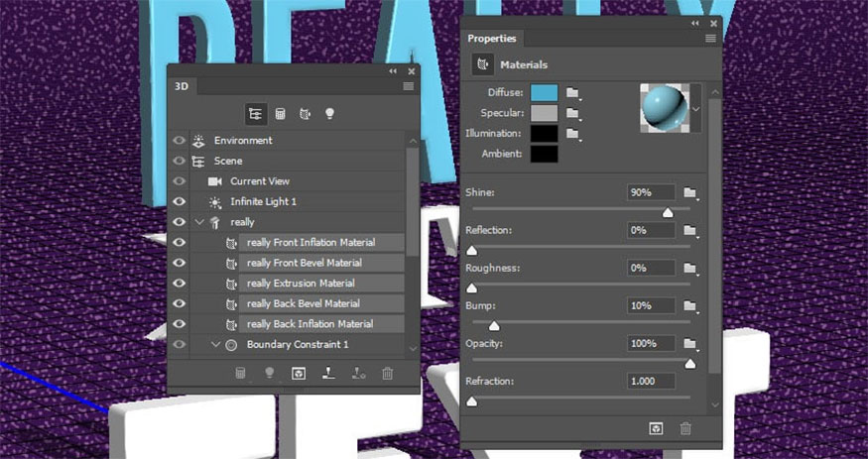Filter 3D panel by materials

point(306,114)
